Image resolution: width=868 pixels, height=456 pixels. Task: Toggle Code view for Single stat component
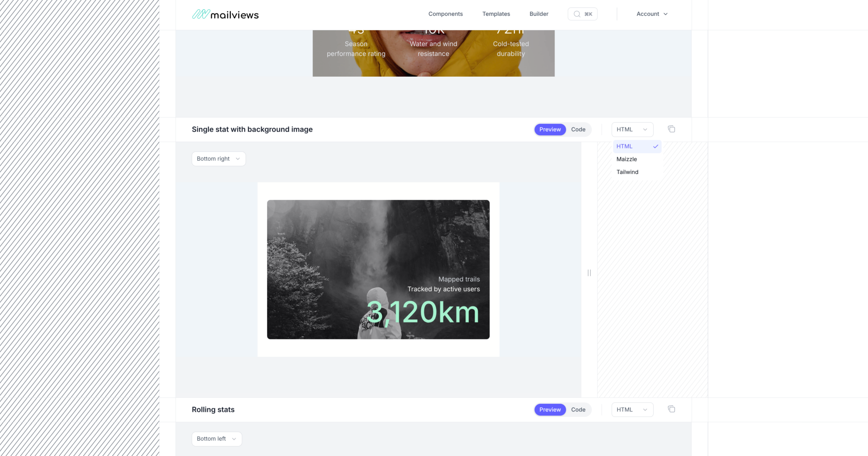point(578,129)
